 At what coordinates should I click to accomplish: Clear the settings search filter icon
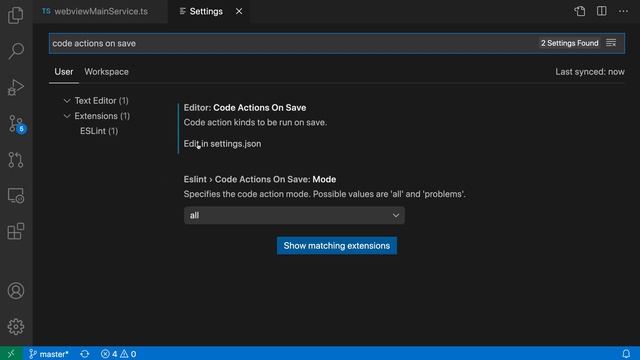(611, 43)
